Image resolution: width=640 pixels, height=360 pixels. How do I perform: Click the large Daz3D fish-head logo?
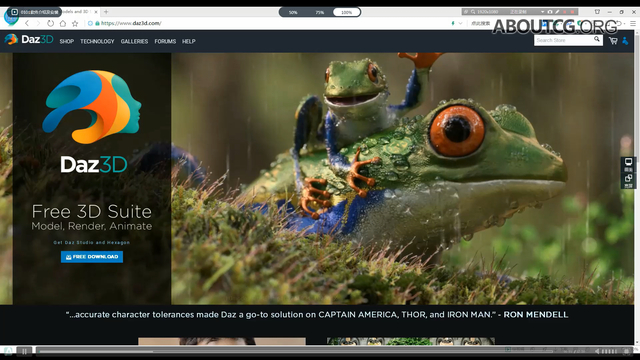[92, 107]
